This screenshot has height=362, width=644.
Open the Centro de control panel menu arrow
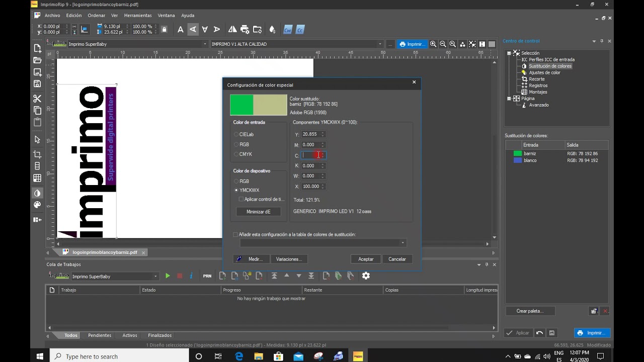click(x=594, y=41)
